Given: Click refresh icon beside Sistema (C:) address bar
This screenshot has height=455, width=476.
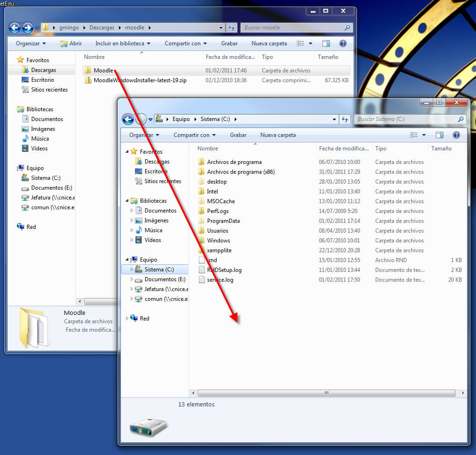Looking at the screenshot, I should [345, 119].
